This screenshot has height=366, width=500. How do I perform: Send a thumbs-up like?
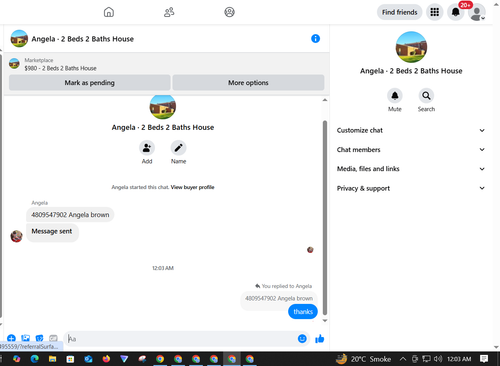(319, 339)
